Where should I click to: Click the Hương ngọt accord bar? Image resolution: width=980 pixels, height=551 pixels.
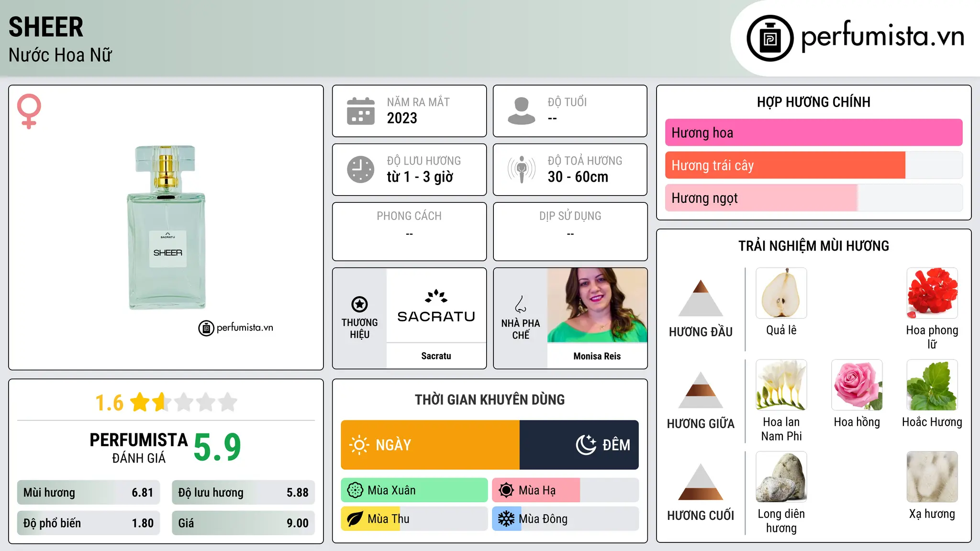point(814,198)
